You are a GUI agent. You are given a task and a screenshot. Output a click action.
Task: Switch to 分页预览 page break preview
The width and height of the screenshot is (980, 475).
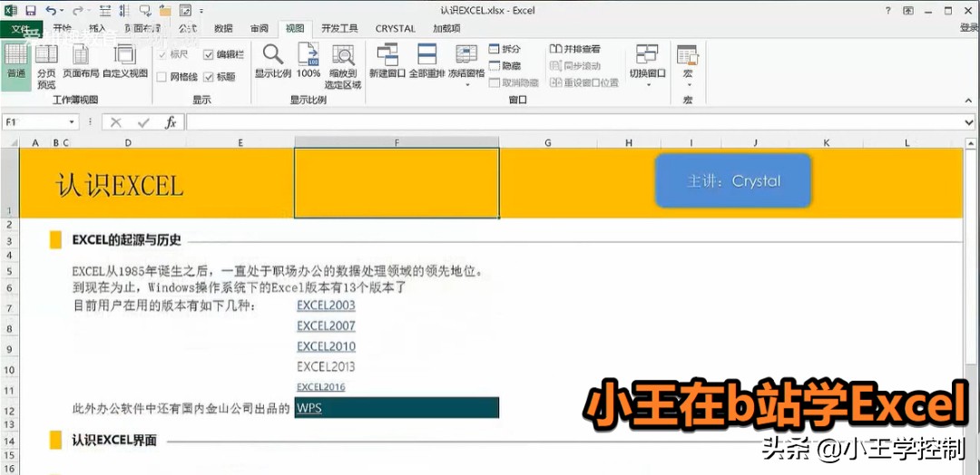coord(46,66)
